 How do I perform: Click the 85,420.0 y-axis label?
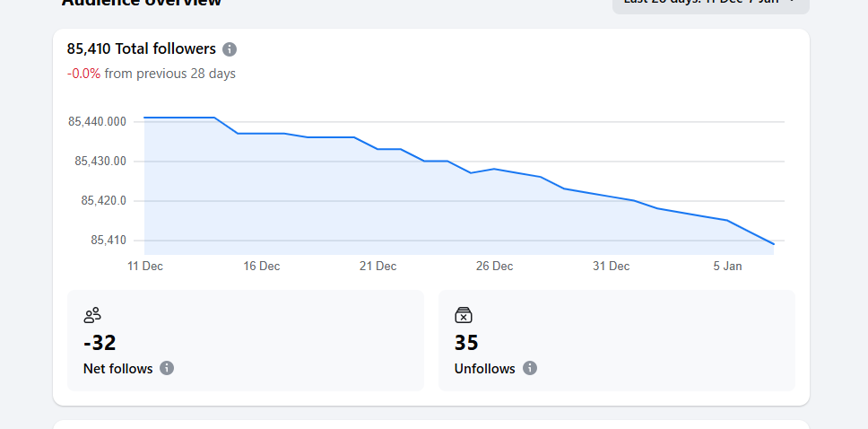(103, 201)
